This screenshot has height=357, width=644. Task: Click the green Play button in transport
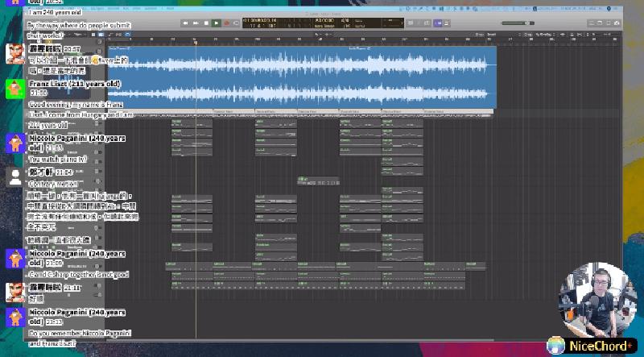coord(216,23)
